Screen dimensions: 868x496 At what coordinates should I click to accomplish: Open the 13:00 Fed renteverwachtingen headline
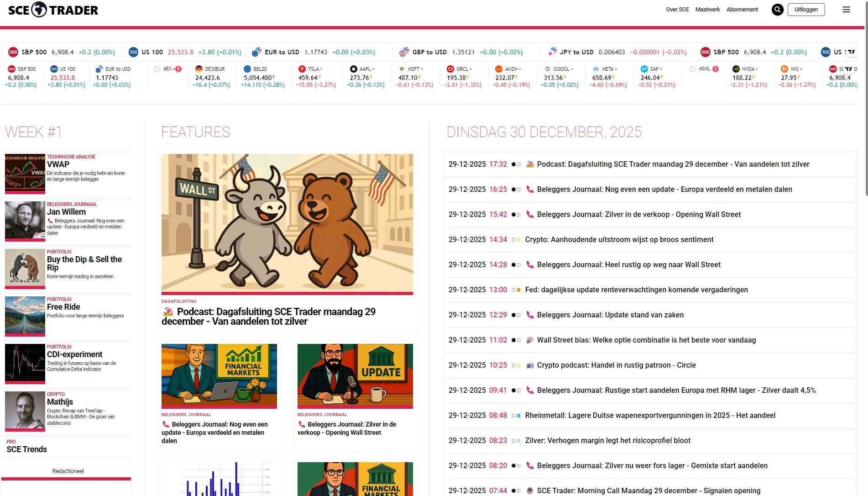pos(637,290)
